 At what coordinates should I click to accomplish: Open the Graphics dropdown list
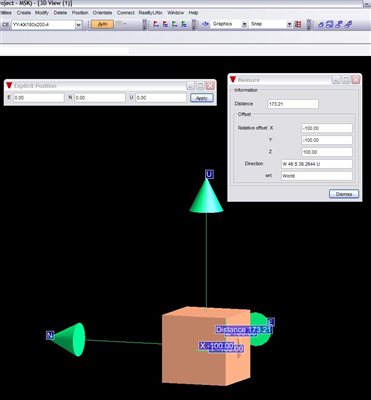coord(244,24)
